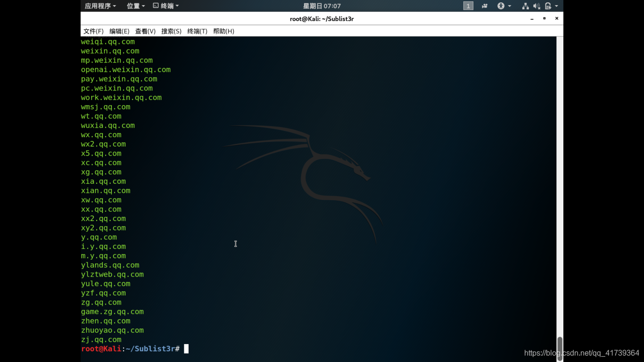Click the line pay.weixin.qq.com
Screen dimensions: 644x362
pyautogui.click(x=119, y=79)
